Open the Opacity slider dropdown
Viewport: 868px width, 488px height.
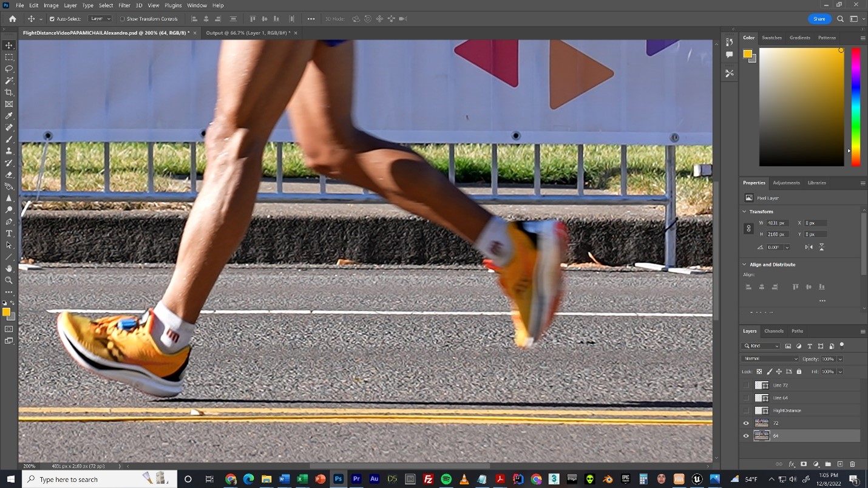coord(841,359)
